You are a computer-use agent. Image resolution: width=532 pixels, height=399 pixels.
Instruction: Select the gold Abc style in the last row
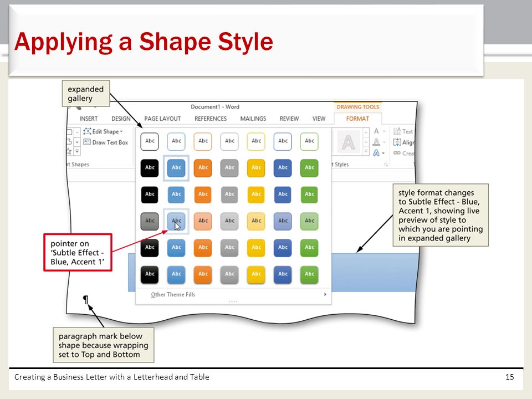coord(256,274)
